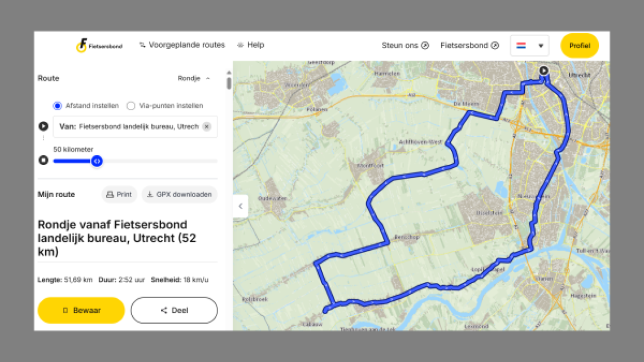Viewport: 644px width, 362px height.
Task: Click the route start marker on the map
Action: coord(543,71)
